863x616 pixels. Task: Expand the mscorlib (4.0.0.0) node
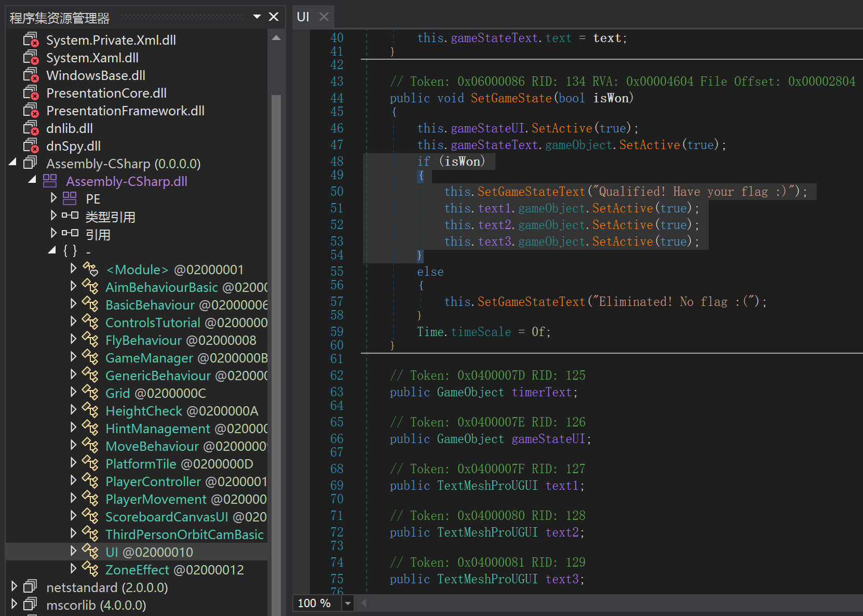[x=14, y=604]
